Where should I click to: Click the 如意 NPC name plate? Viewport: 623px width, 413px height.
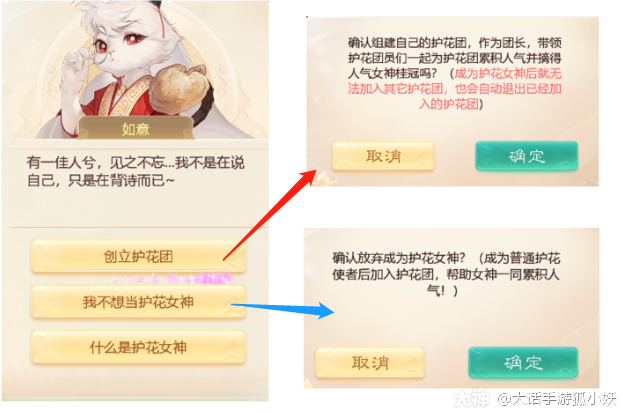point(135,128)
